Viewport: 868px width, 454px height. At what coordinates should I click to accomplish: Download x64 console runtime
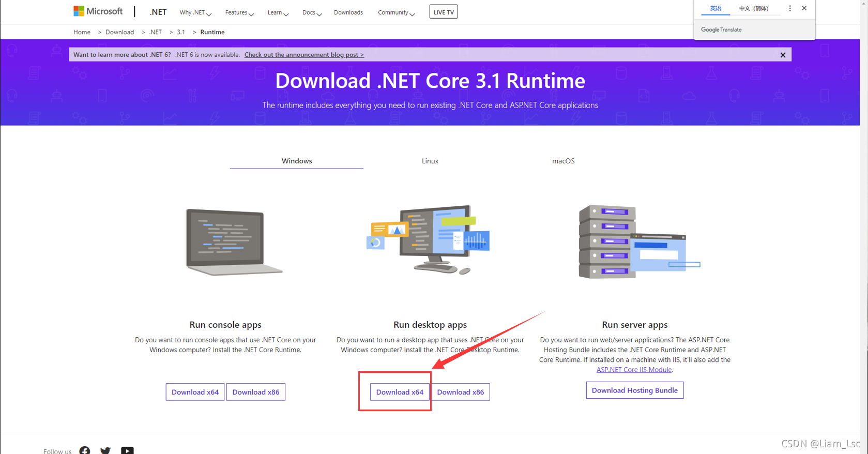[x=195, y=392]
